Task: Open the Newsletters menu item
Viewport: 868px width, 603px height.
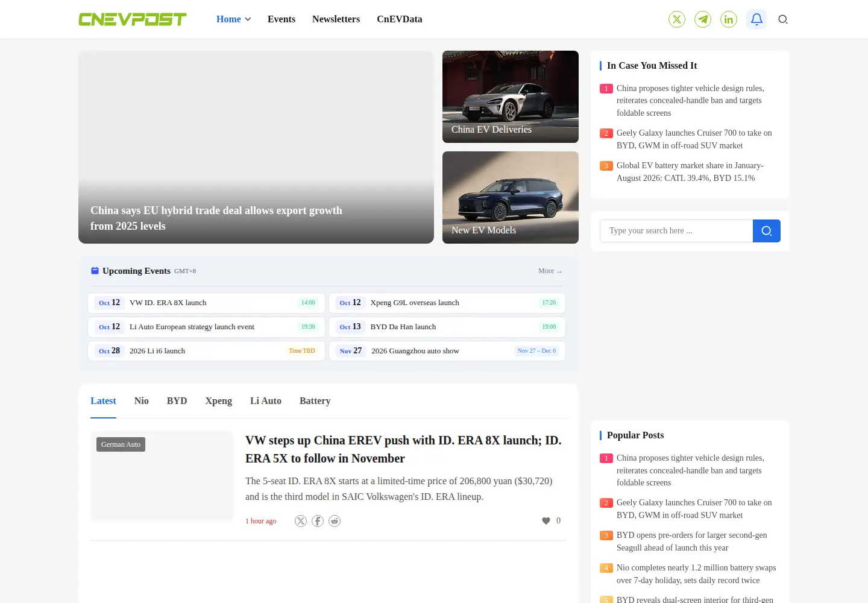Action: coord(336,19)
